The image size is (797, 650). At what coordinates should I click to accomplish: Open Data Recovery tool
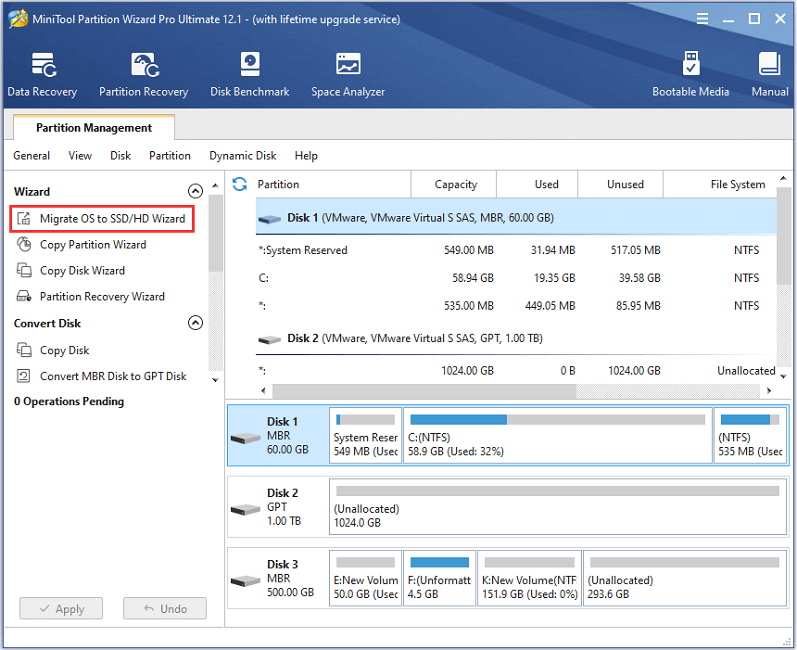coord(42,74)
